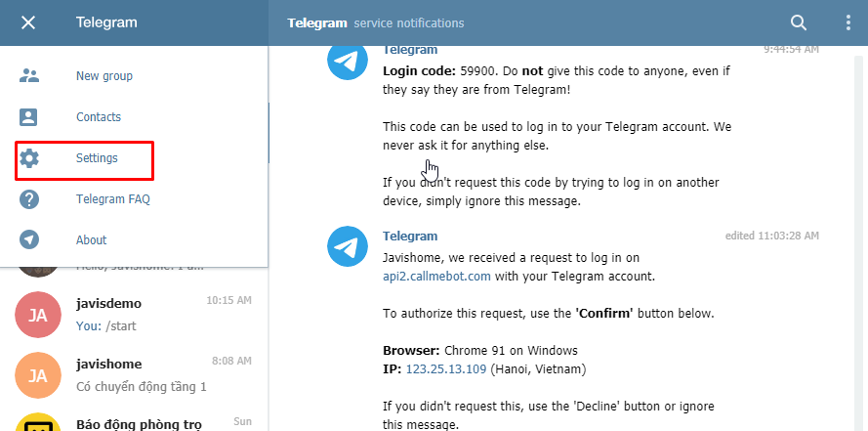Image resolution: width=868 pixels, height=431 pixels.
Task: Click the About paper plane icon
Action: point(28,239)
